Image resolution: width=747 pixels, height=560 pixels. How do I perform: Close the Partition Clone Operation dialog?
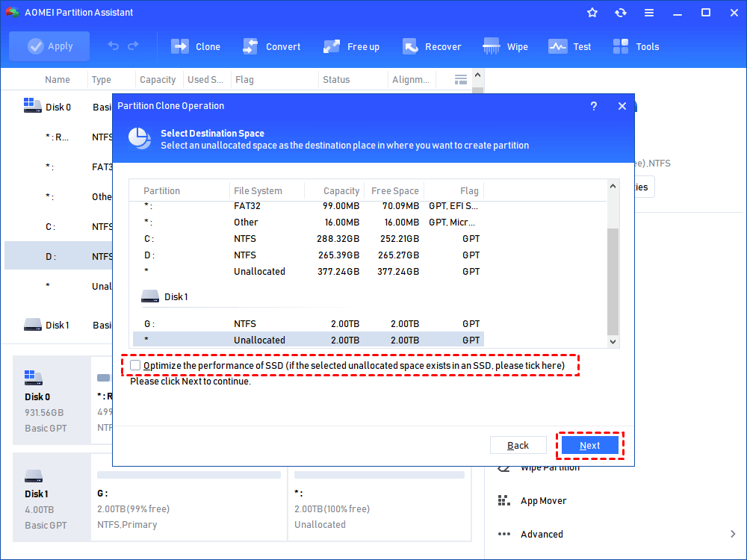click(x=622, y=106)
